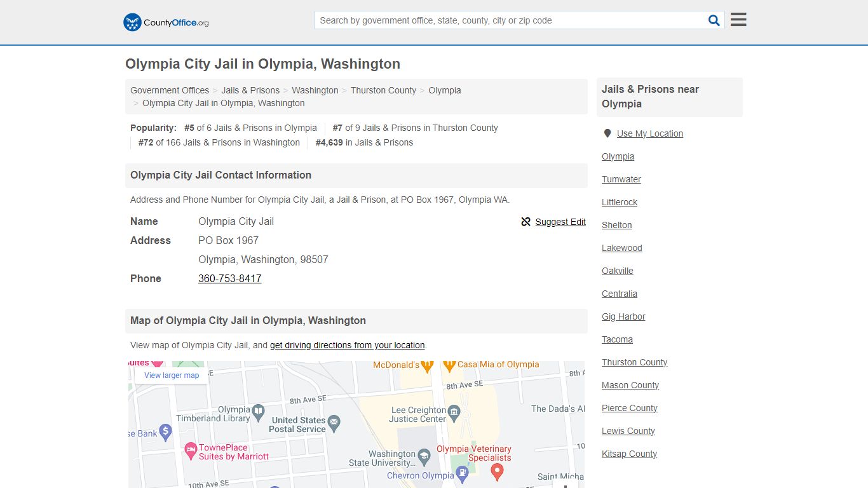The width and height of the screenshot is (868, 488).
Task: Open the Olympia breadcrumb link
Action: (445, 90)
